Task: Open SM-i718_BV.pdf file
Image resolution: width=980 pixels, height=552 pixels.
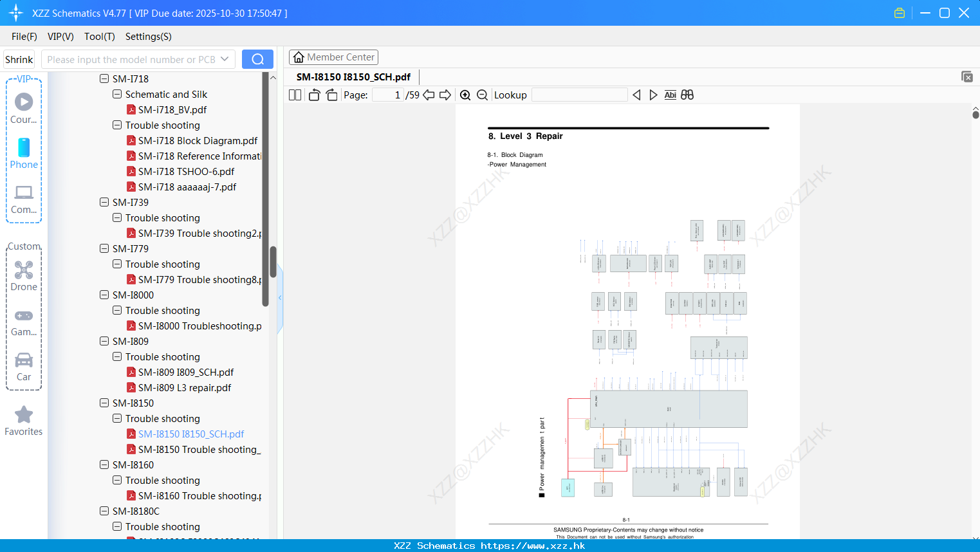Action: pos(172,110)
